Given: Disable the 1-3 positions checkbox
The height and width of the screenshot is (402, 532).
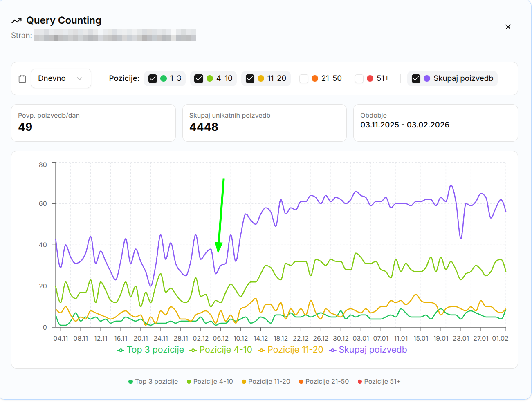Looking at the screenshot, I should tap(153, 78).
